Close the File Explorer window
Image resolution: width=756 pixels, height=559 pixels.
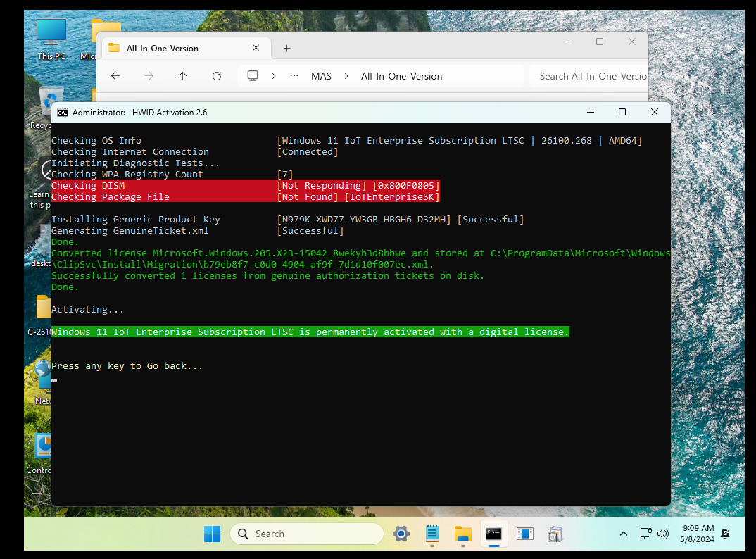[x=632, y=42]
